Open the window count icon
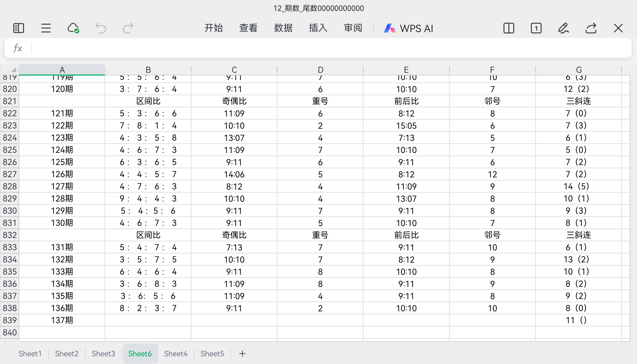 point(536,28)
